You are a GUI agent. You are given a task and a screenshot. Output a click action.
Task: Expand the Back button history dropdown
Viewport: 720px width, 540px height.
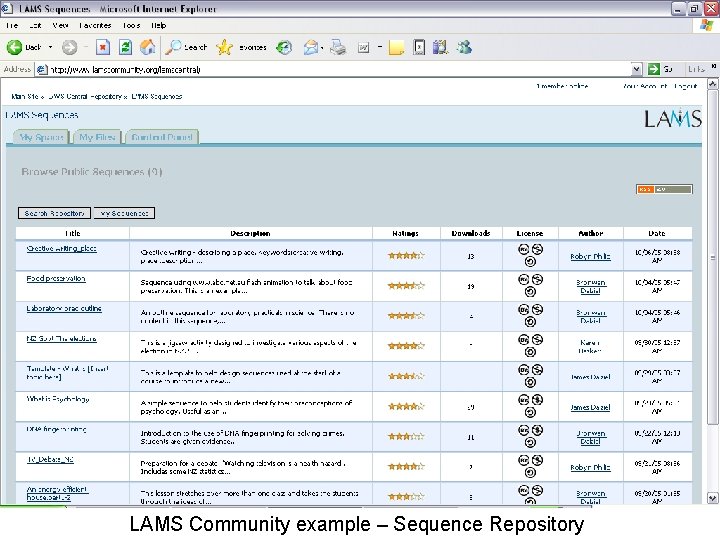pos(51,47)
